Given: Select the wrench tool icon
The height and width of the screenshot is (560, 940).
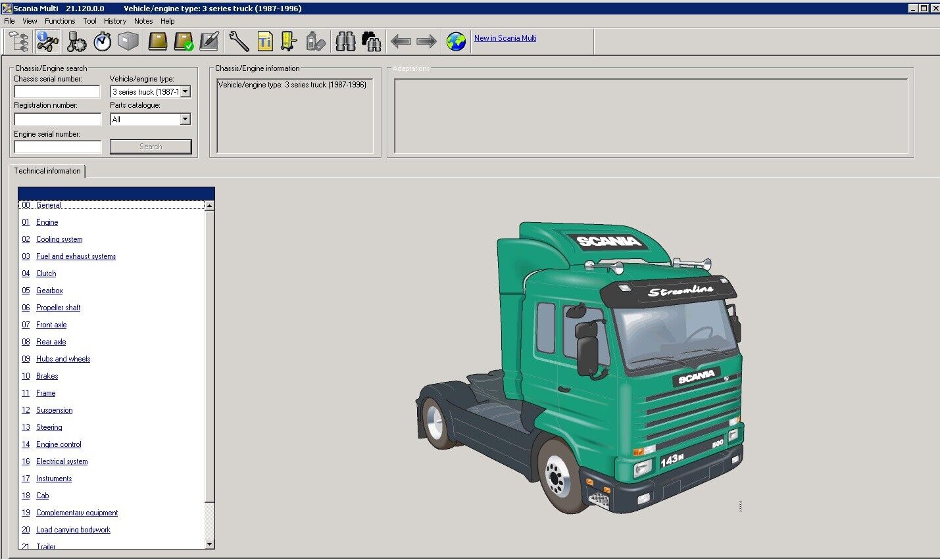Looking at the screenshot, I should pos(239,42).
